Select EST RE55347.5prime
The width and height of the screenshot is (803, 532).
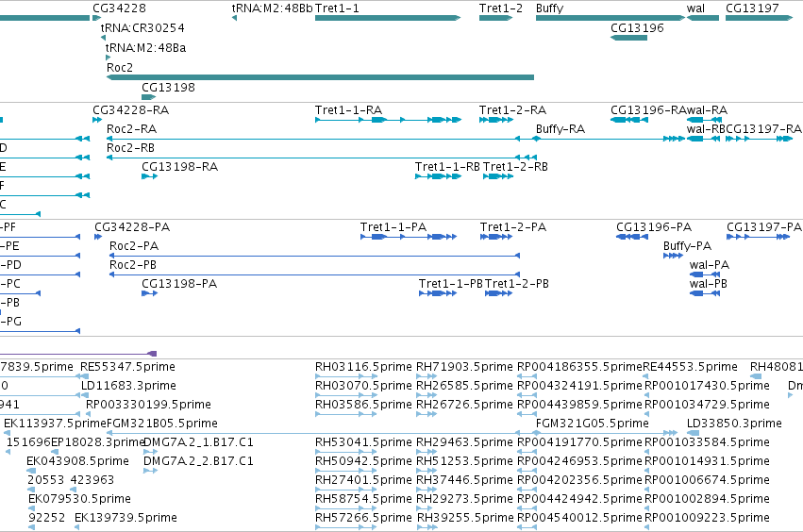(x=127, y=367)
